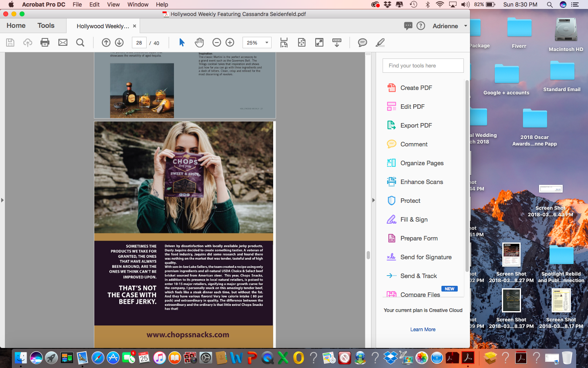The image size is (588, 368).
Task: Click the tools pane scrollbar
Action: 467,176
